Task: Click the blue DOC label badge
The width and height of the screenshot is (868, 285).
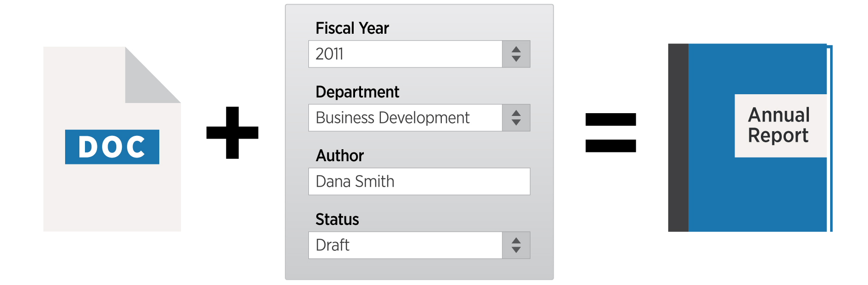Action: click(112, 147)
